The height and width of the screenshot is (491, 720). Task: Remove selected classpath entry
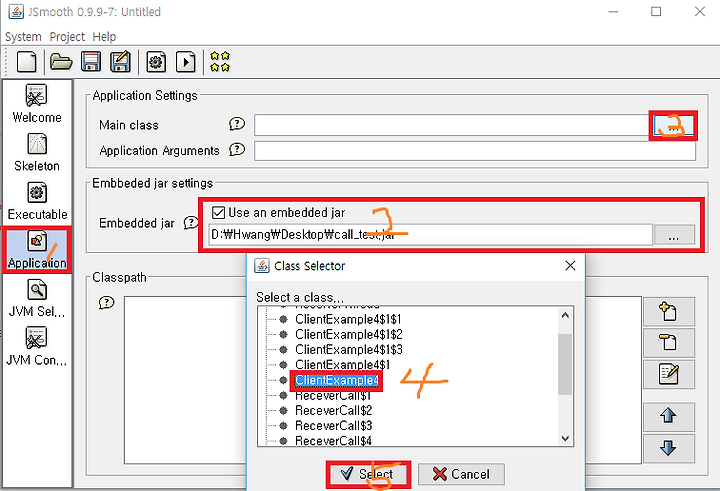pos(669,343)
